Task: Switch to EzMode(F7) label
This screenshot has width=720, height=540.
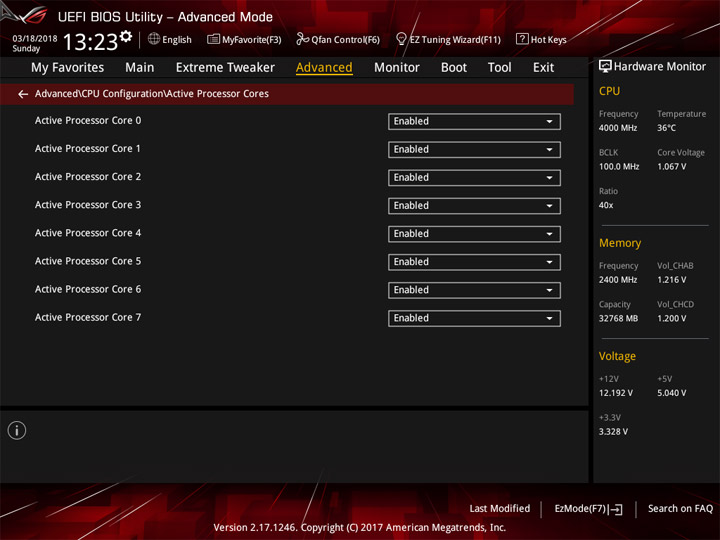Action: tap(580, 509)
